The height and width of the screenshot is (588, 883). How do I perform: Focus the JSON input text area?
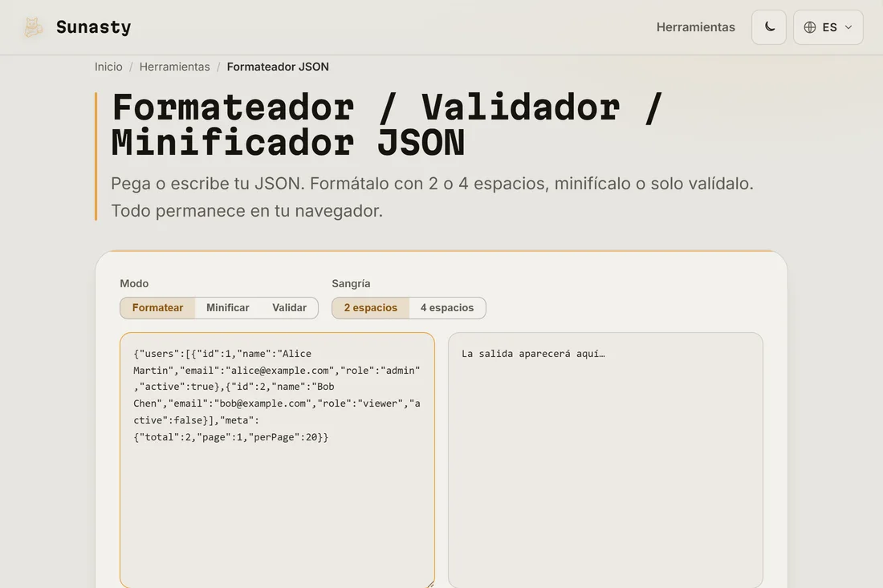point(277,460)
